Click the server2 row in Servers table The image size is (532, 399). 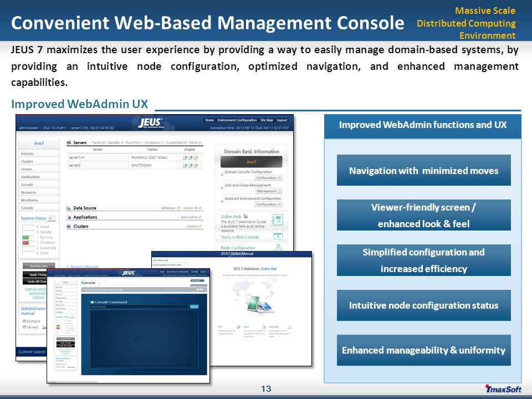pyautogui.click(x=135, y=165)
